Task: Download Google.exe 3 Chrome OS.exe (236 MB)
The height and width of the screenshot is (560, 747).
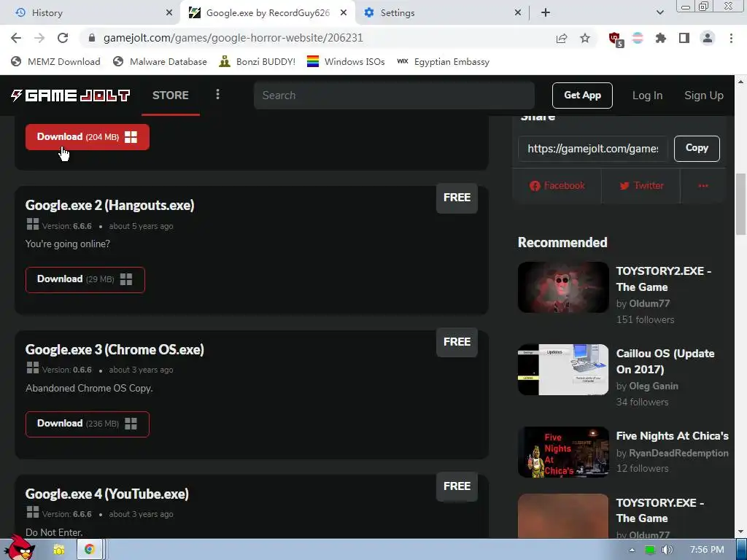Action: [88, 424]
